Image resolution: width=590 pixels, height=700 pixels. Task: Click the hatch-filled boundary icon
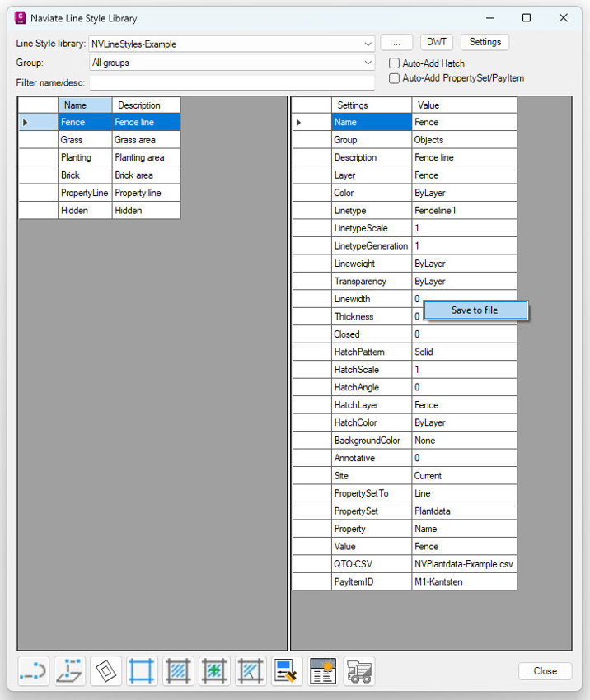click(x=178, y=670)
